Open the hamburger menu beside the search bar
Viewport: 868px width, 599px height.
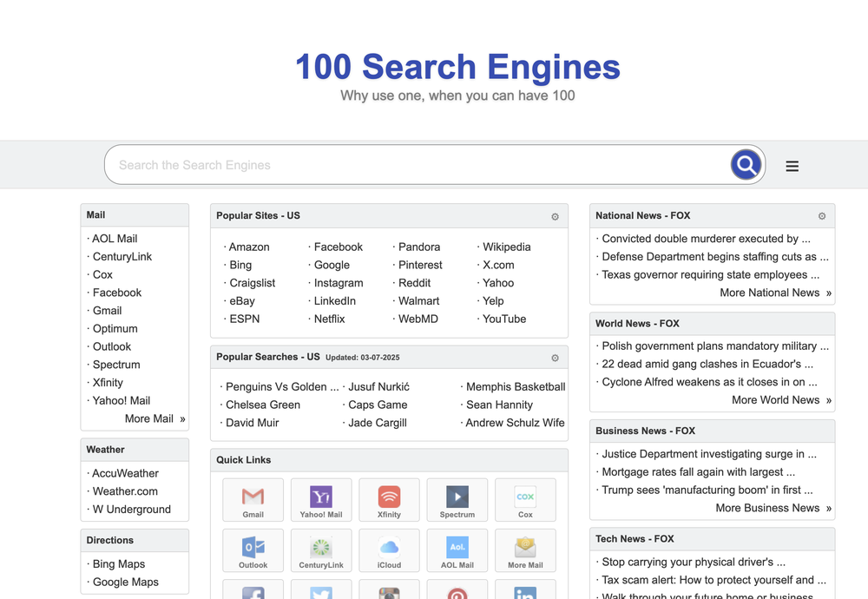792,165
